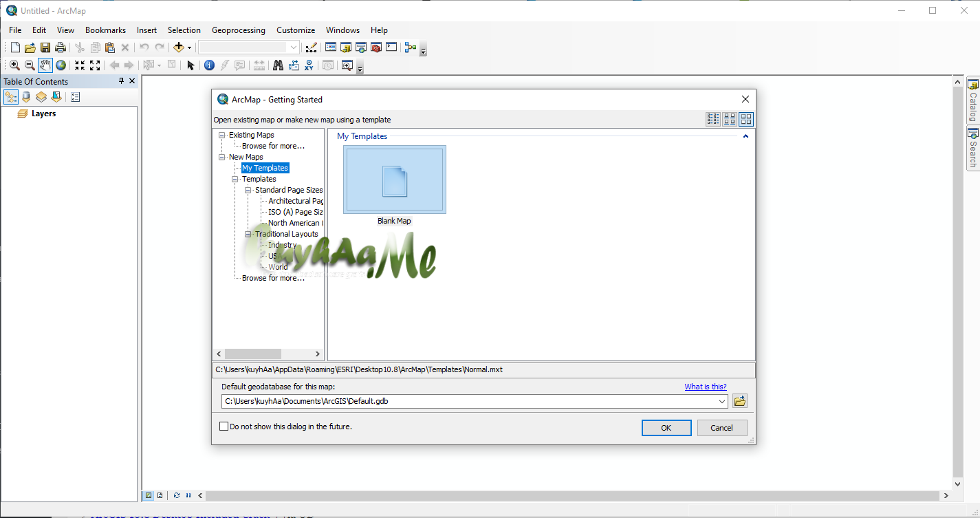Select the Zoom In magnifier tool
This screenshot has width=980, height=518.
(14, 65)
